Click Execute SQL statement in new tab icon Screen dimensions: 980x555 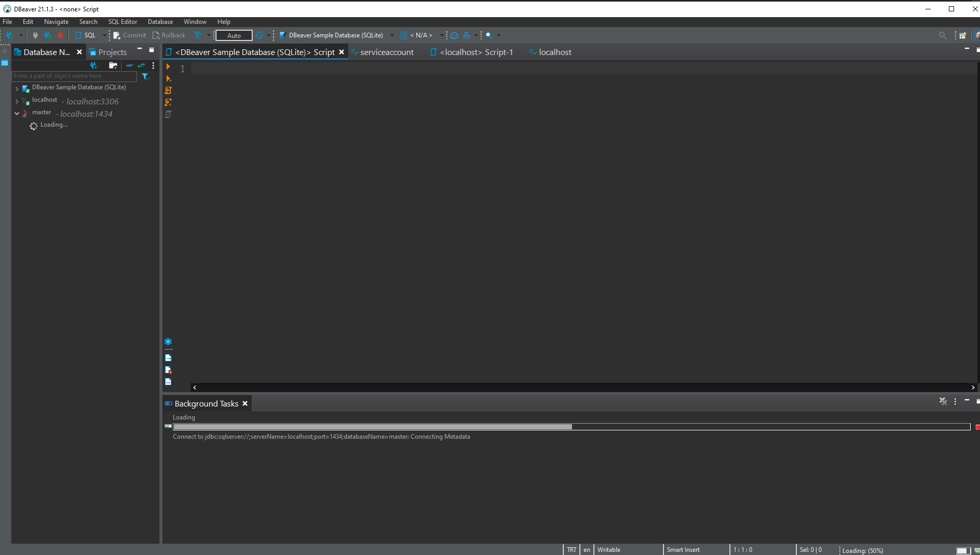tap(168, 78)
